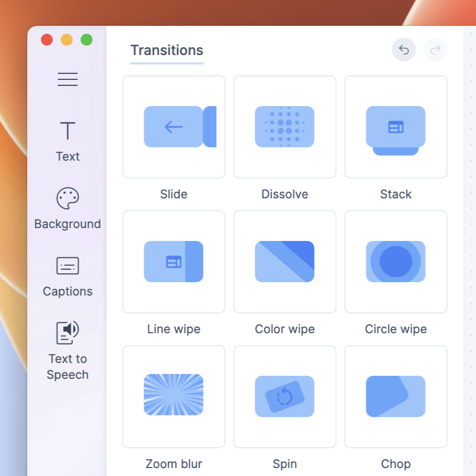Maximize the window with green button
476x476 pixels.
[86, 40]
